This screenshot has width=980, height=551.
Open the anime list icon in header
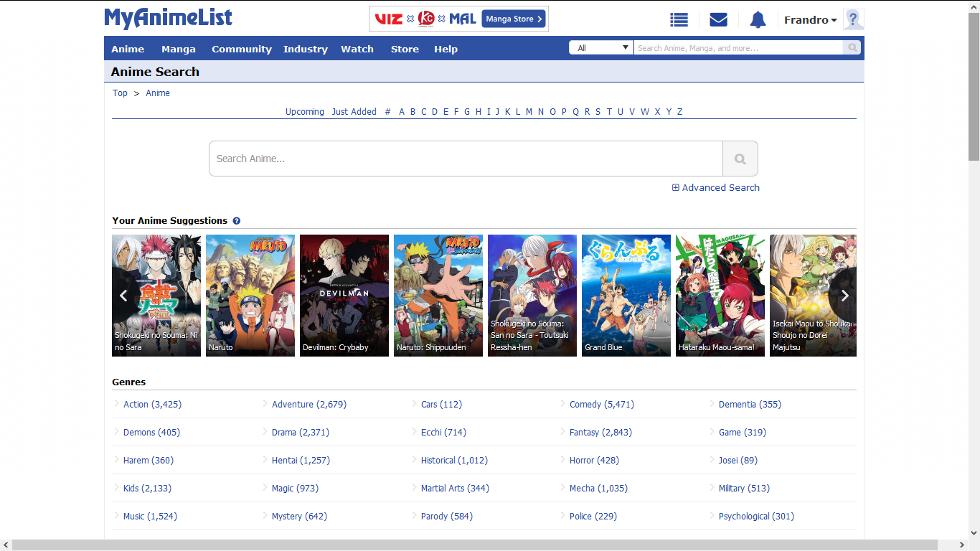click(679, 20)
